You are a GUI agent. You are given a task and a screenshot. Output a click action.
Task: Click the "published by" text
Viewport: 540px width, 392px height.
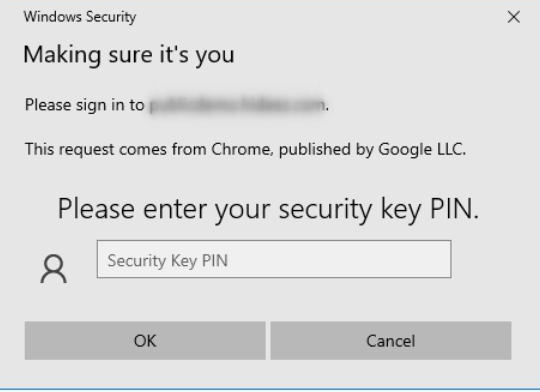click(x=326, y=149)
